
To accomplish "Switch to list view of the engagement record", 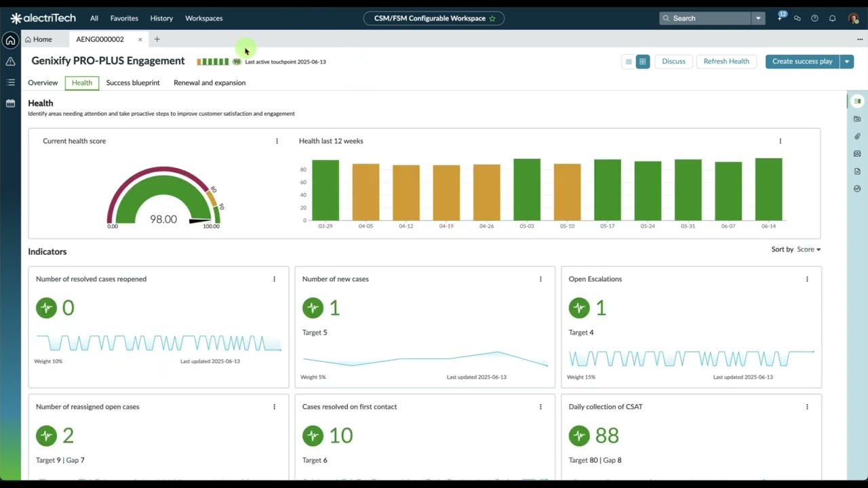I will [628, 61].
